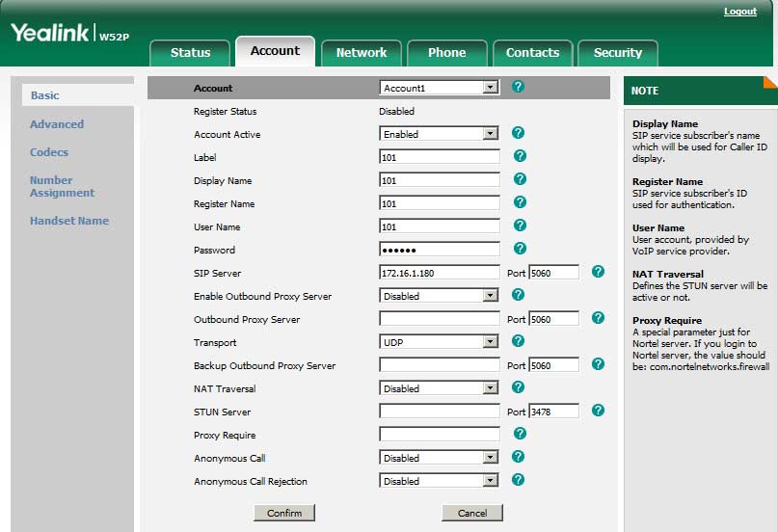Click help icon for STUN Server port
The height and width of the screenshot is (532, 778).
point(598,411)
